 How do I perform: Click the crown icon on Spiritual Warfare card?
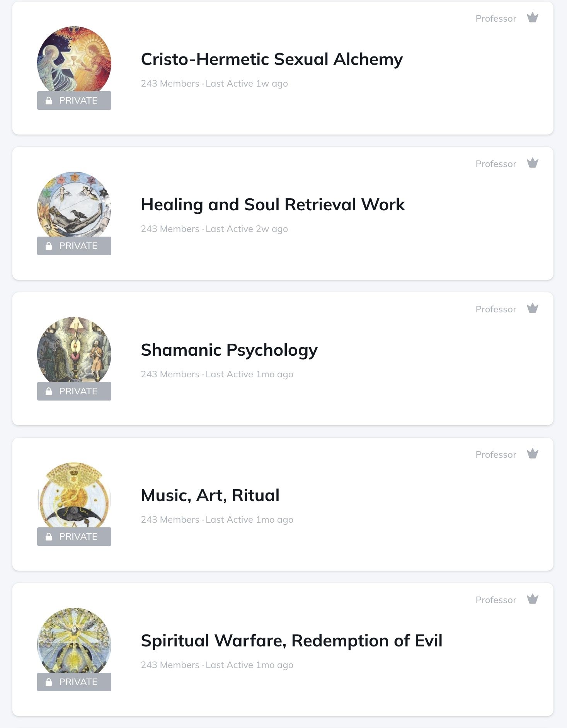(533, 599)
